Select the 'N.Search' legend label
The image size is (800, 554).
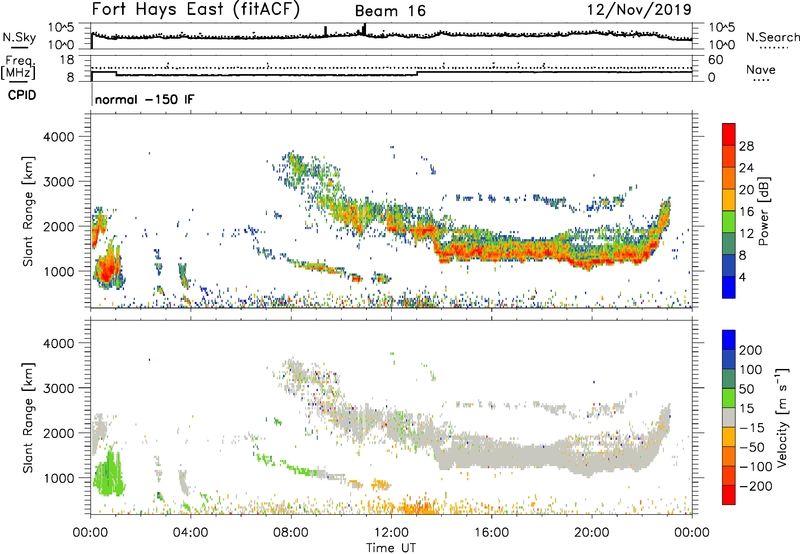(772, 37)
